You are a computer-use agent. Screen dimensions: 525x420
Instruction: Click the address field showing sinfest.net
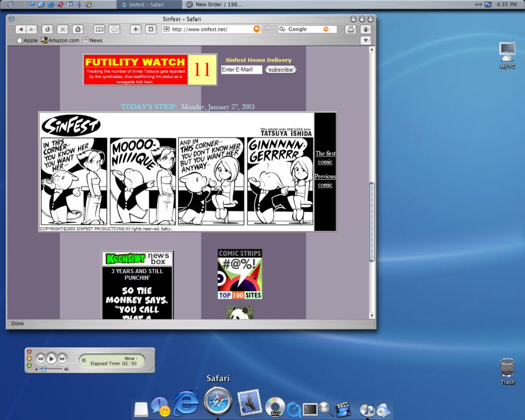click(211, 29)
